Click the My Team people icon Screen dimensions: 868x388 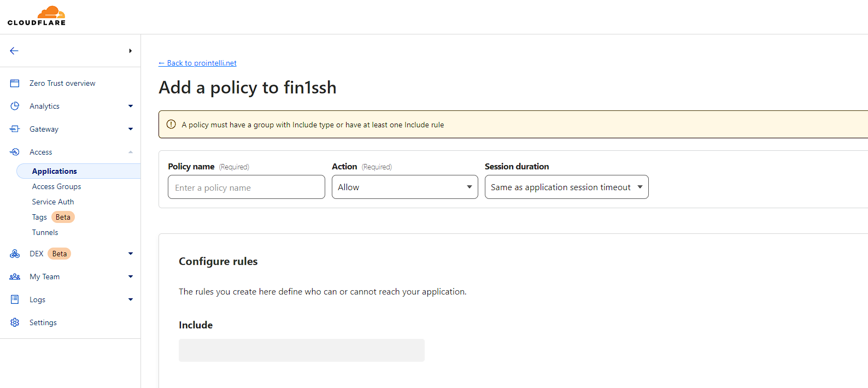click(15, 277)
